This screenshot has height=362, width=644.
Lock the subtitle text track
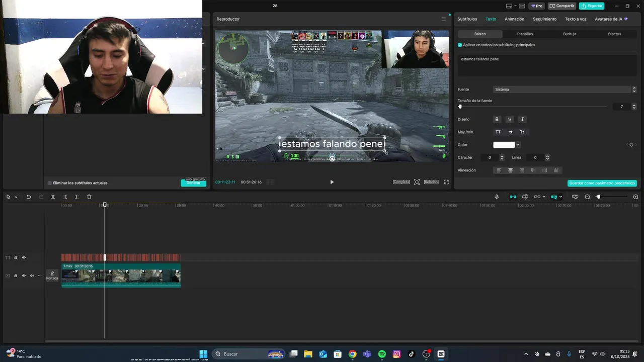(x=16, y=257)
